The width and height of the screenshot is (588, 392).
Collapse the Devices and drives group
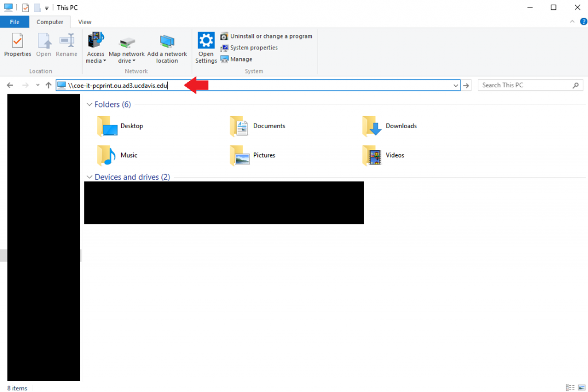[x=89, y=177]
